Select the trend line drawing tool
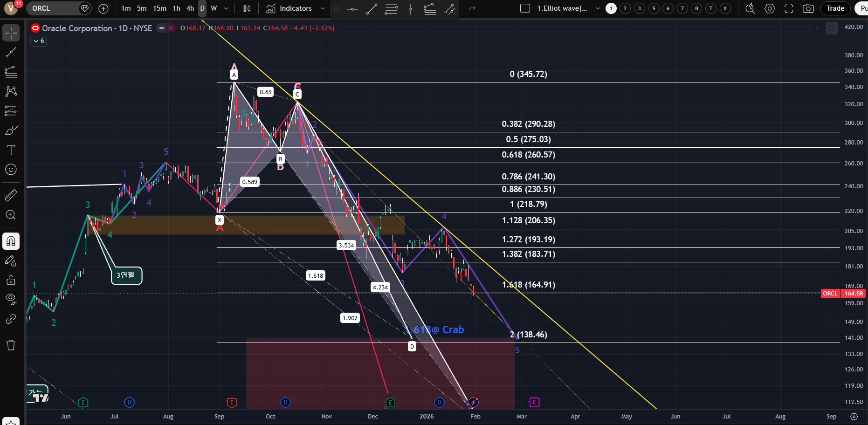The image size is (868, 425). [11, 52]
